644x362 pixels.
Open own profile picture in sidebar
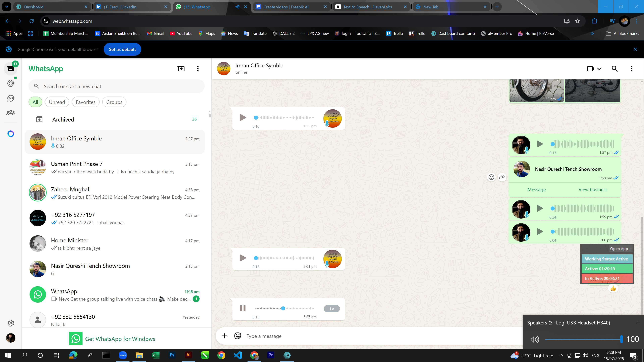pos(11,338)
